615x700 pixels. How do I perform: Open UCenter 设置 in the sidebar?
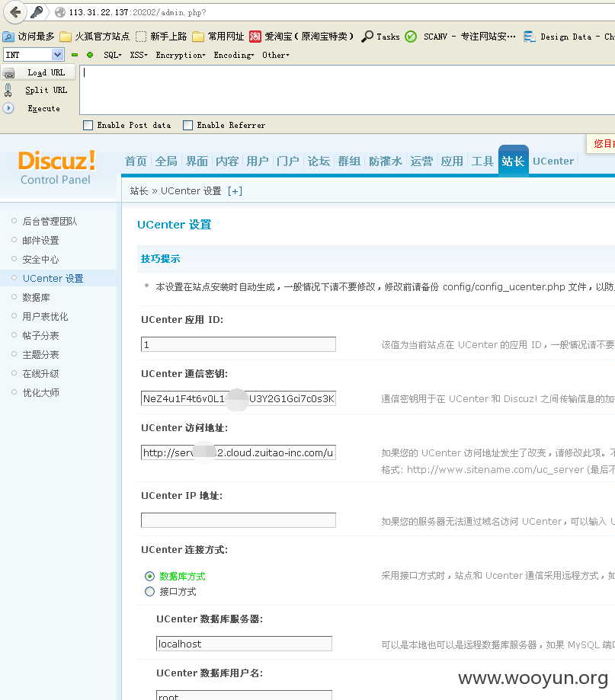[x=53, y=279]
